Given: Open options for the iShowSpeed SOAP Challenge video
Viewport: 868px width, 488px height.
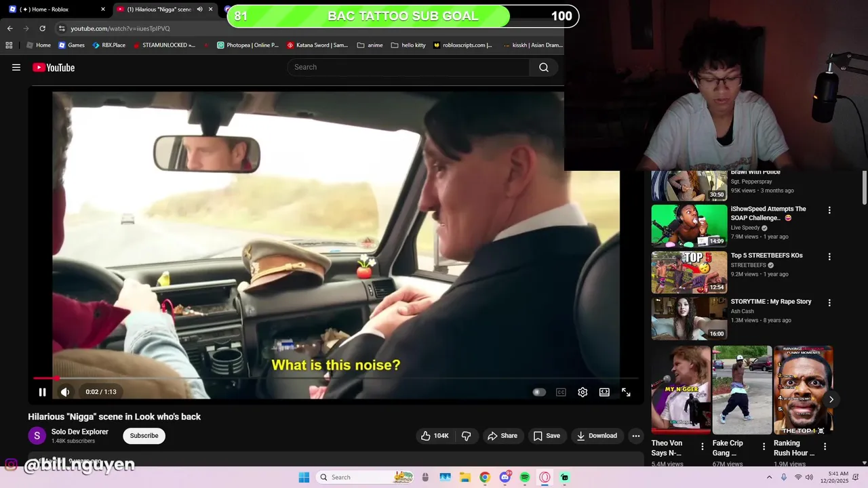Looking at the screenshot, I should pyautogui.click(x=829, y=210).
